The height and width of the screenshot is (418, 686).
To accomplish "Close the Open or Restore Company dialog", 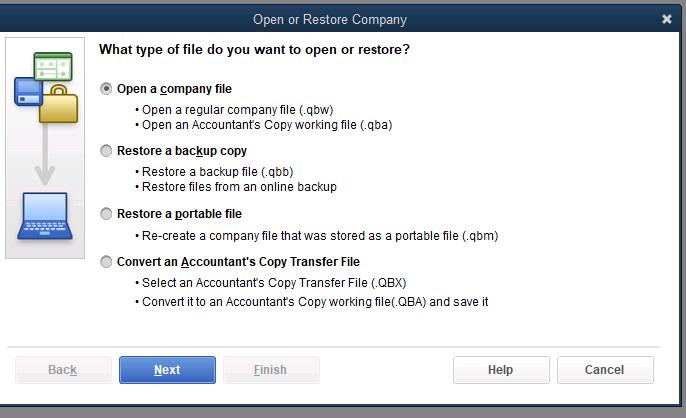I will 667,19.
